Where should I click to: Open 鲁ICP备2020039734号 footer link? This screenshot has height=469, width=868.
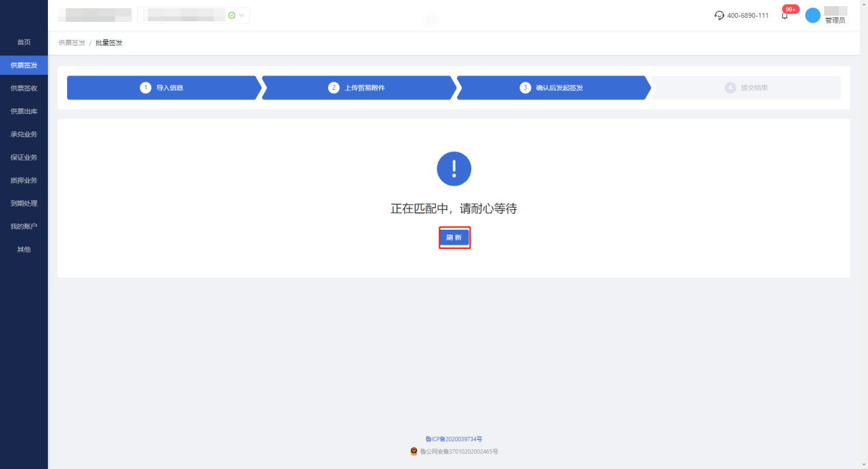[x=454, y=439]
